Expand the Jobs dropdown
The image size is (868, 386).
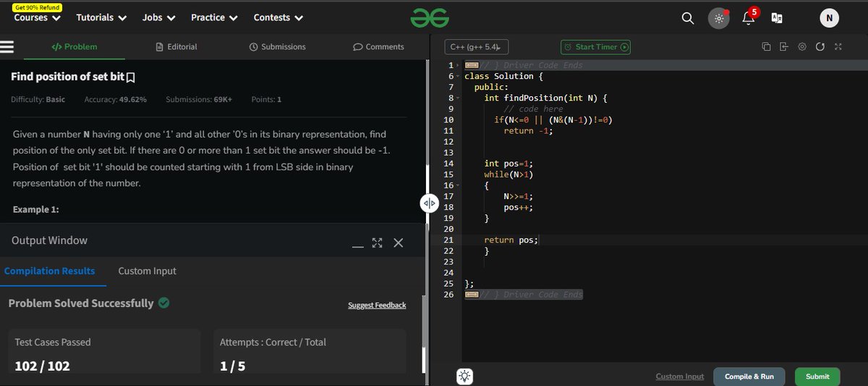[x=159, y=17]
